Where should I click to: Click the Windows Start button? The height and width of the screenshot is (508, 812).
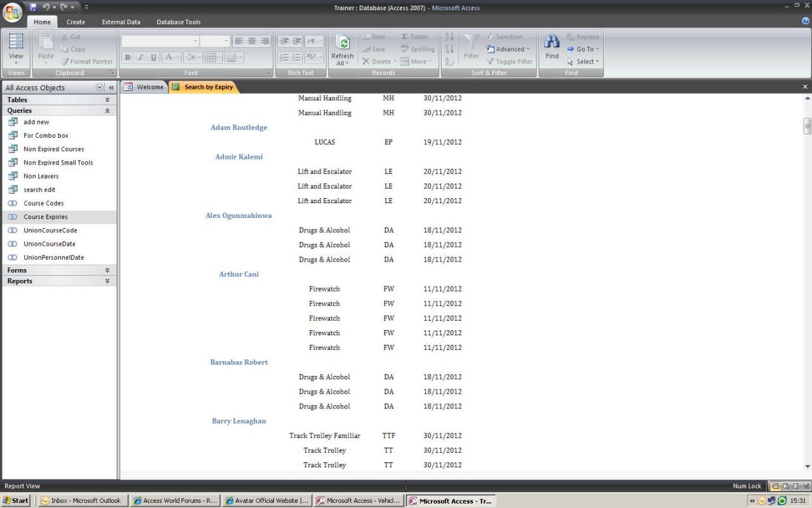coord(16,500)
